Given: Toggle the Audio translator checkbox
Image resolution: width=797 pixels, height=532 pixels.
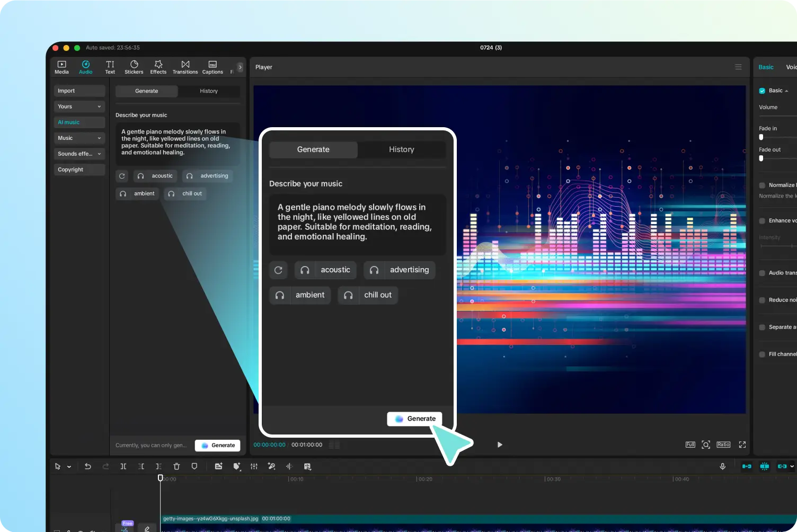Looking at the screenshot, I should click(762, 273).
